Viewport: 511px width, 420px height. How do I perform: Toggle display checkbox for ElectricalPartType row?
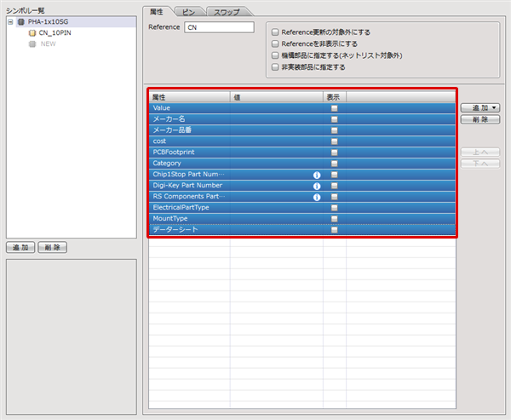pyautogui.click(x=335, y=208)
